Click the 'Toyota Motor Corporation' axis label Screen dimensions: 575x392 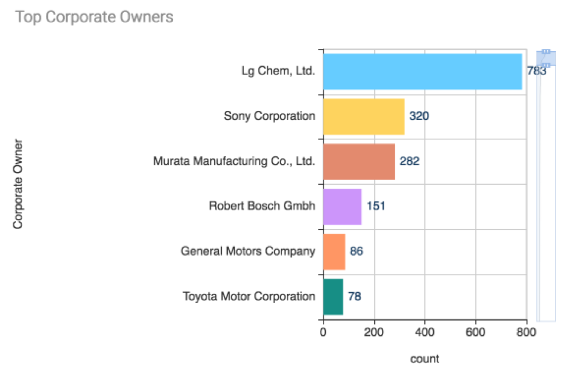(249, 296)
